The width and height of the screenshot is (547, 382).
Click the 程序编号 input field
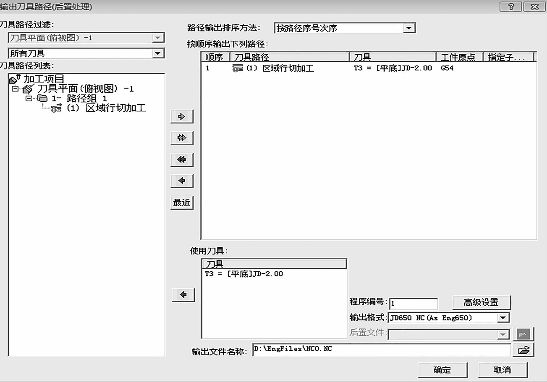tap(413, 303)
